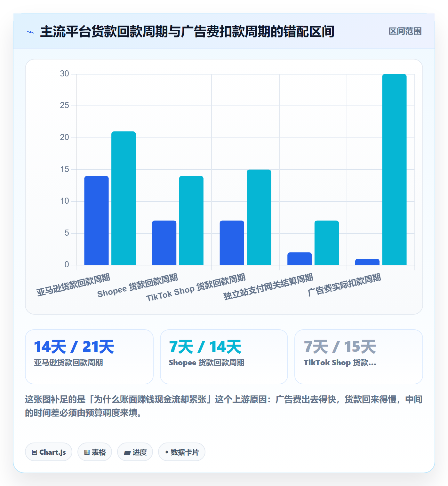Click the y-axis tick value 10
The height and width of the screenshot is (486, 448).
[64, 201]
